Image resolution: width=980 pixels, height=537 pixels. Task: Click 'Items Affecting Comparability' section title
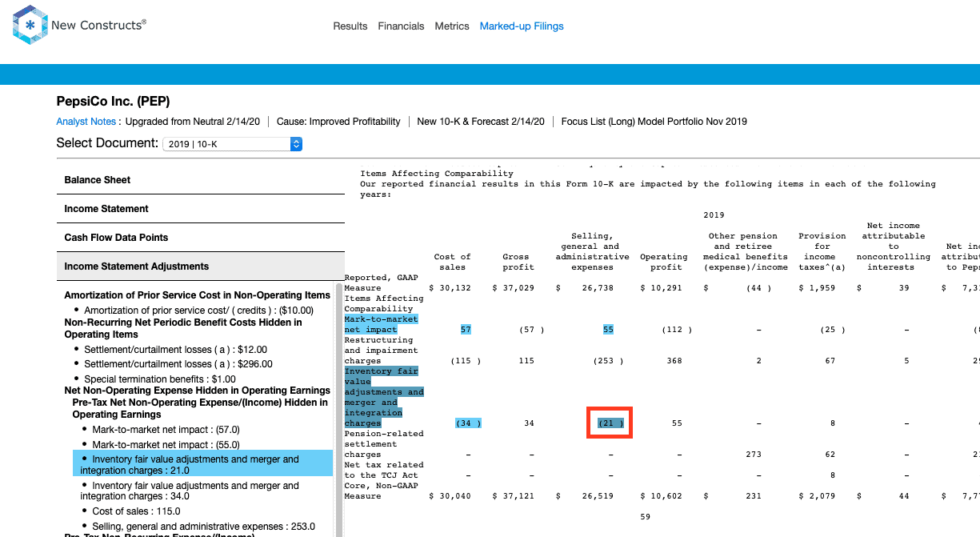pos(437,174)
